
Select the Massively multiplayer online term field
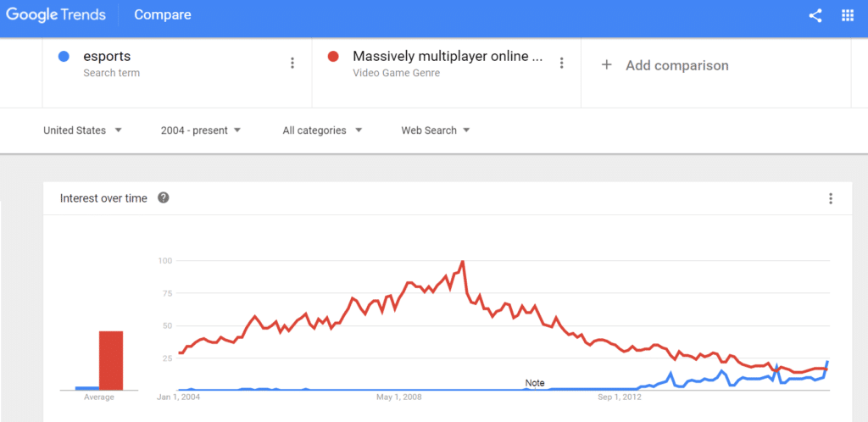click(x=447, y=73)
